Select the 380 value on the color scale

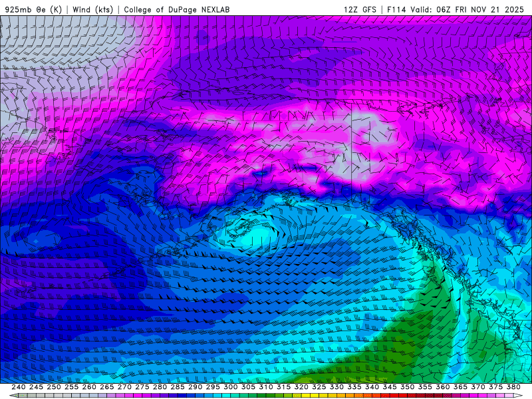click(x=513, y=387)
